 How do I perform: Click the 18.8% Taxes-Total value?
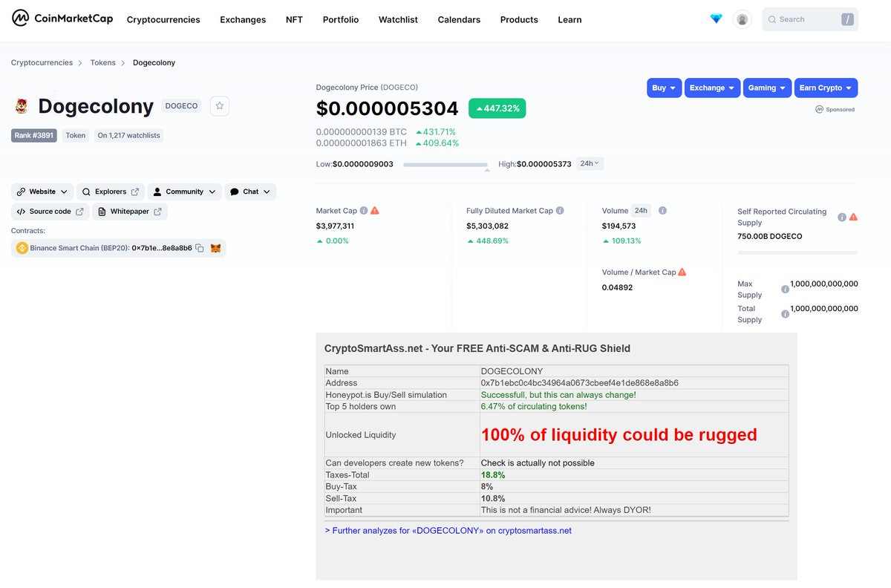point(493,475)
